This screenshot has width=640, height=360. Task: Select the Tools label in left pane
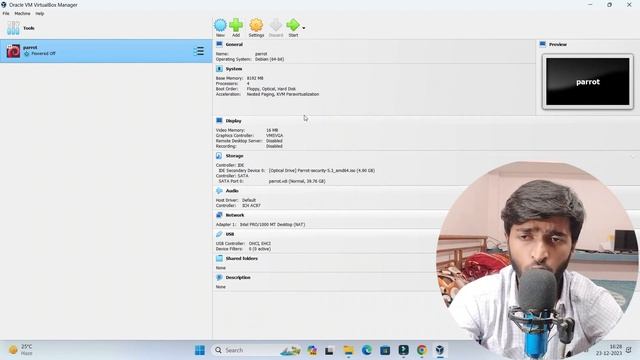click(x=29, y=28)
